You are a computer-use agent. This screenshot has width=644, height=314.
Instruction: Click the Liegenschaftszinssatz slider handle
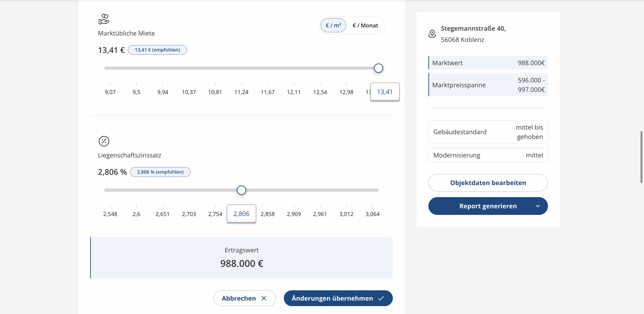coord(241,190)
